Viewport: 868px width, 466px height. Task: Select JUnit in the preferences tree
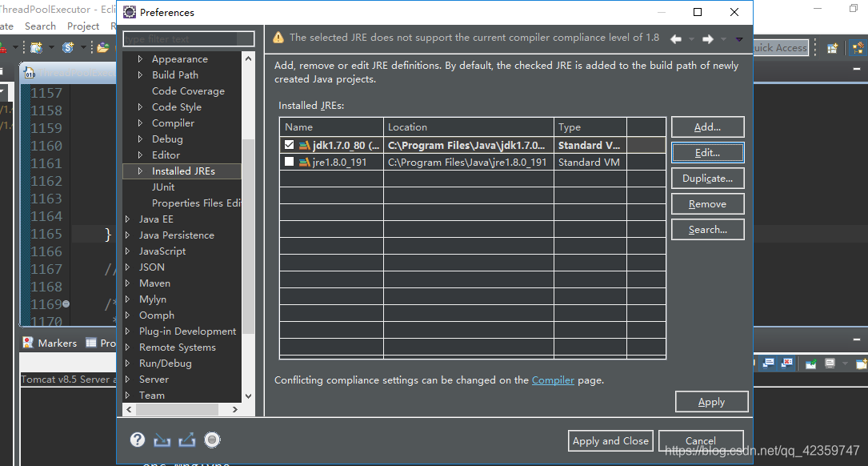pos(163,187)
